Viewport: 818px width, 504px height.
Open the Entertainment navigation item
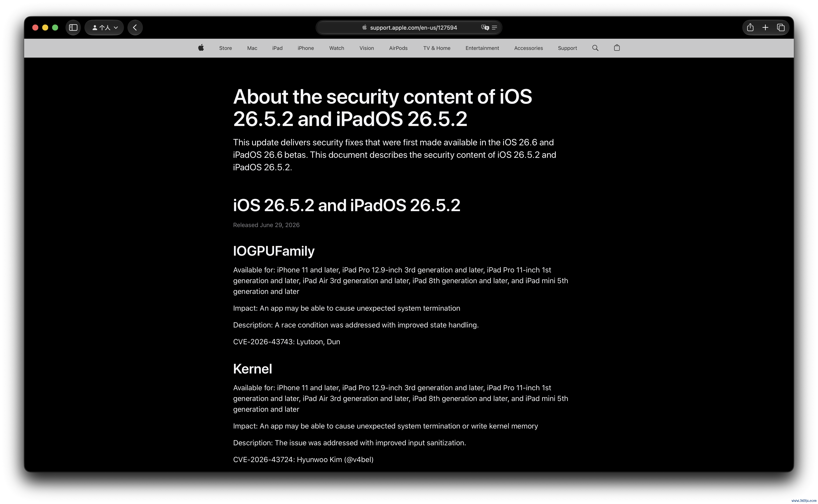[482, 48]
